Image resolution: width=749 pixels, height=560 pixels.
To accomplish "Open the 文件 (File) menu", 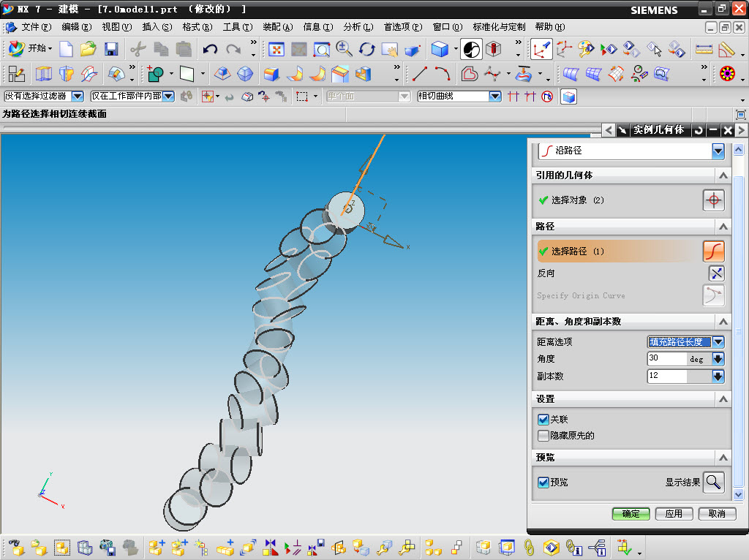I will tap(36, 27).
